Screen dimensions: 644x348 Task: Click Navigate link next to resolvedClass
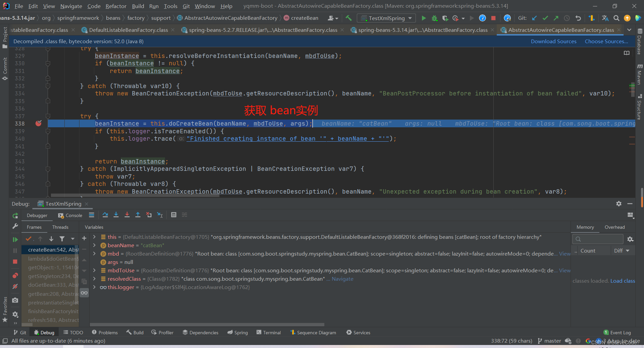(x=342, y=279)
